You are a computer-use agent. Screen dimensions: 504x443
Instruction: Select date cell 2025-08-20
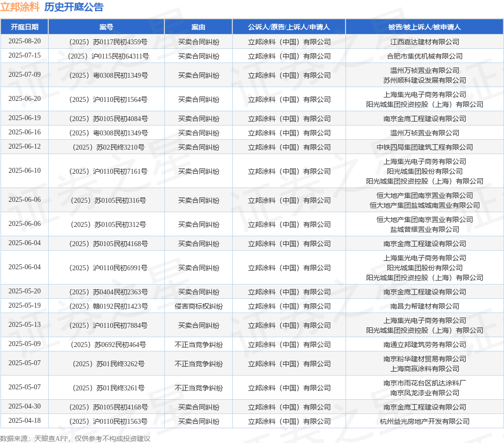click(x=25, y=41)
